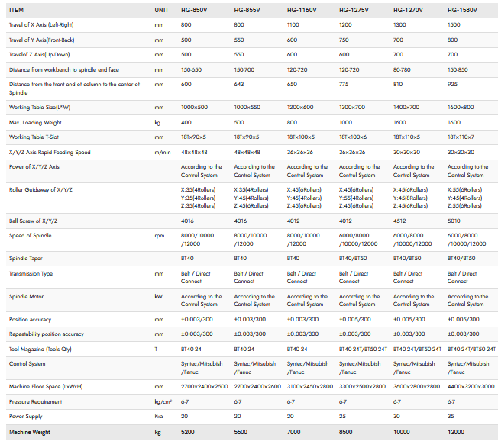Click the UNIT column header
The width and height of the screenshot is (498, 448).
[x=161, y=10]
